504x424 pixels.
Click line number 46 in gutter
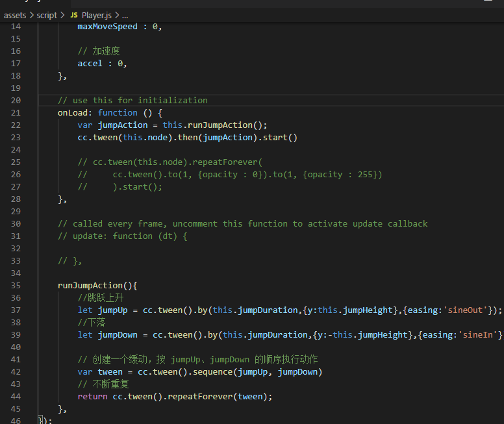point(16,421)
